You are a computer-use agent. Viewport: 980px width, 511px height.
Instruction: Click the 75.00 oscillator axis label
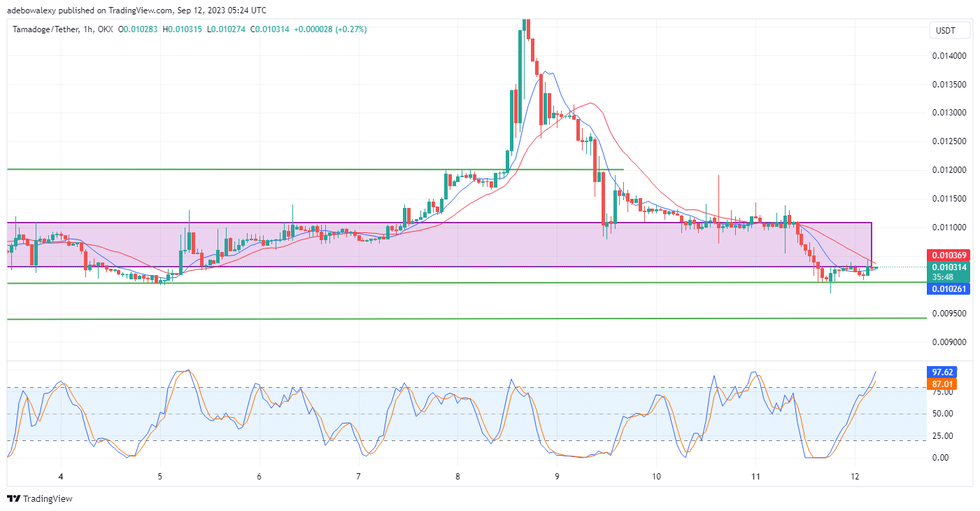pyautogui.click(x=943, y=393)
